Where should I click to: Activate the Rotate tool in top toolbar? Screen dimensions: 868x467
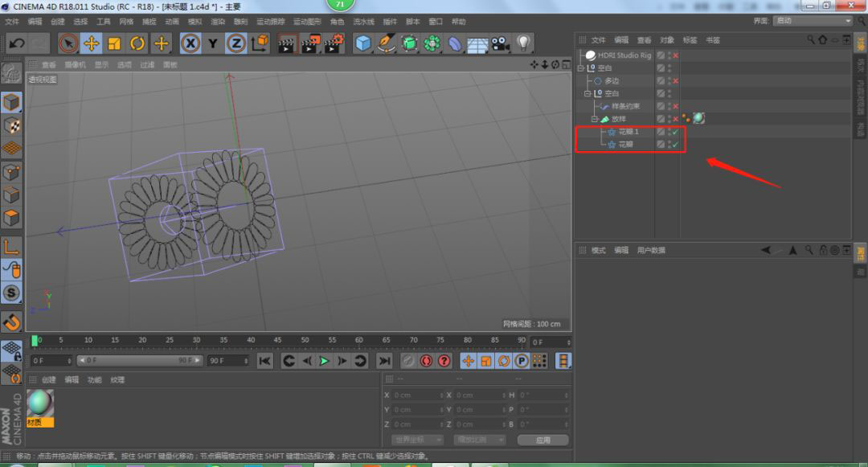tap(137, 43)
